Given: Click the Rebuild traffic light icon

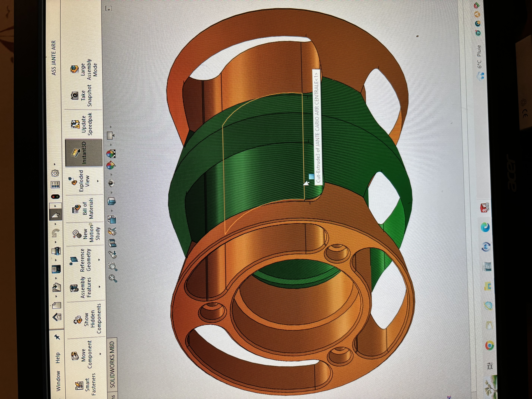Looking at the screenshot, I should point(55,197).
